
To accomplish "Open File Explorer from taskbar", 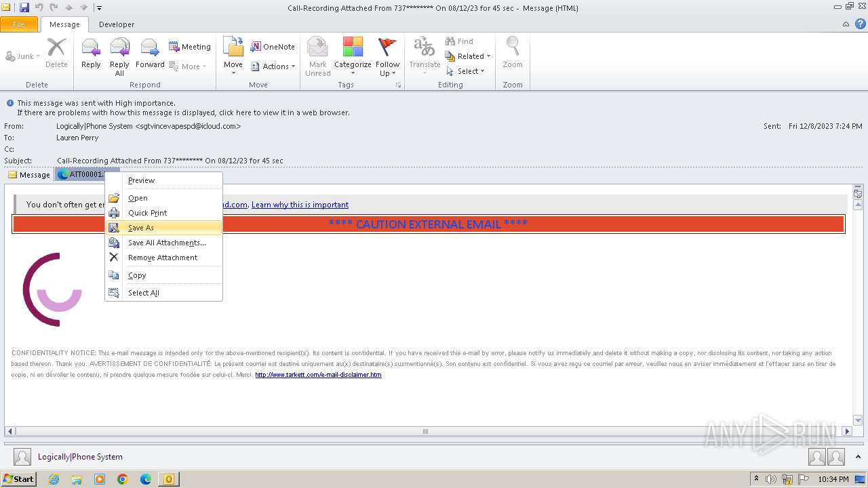I will coord(77,479).
